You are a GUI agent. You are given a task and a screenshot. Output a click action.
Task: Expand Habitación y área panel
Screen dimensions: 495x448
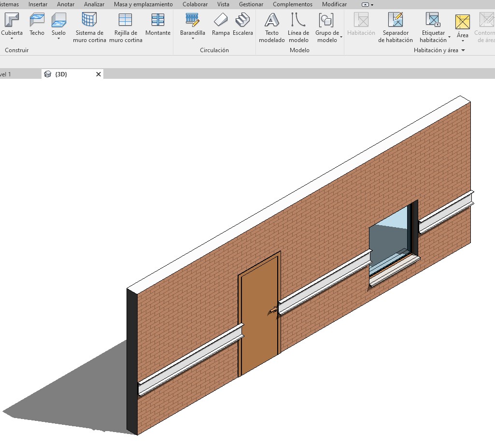(x=463, y=50)
